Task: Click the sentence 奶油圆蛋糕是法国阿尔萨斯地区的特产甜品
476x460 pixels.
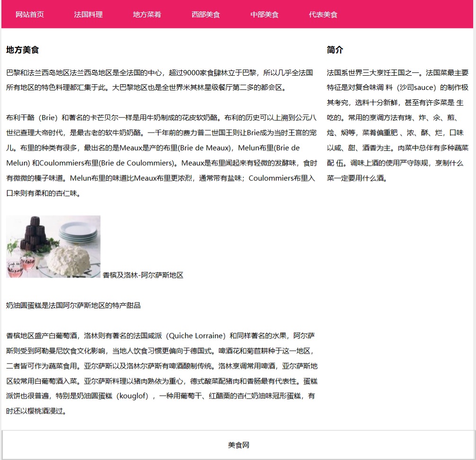Action: (x=73, y=306)
